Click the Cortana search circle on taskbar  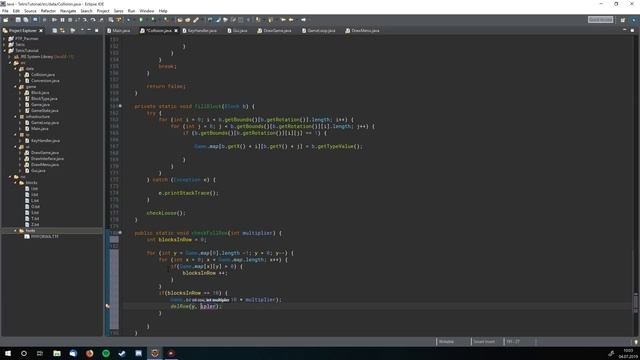pos(24,353)
